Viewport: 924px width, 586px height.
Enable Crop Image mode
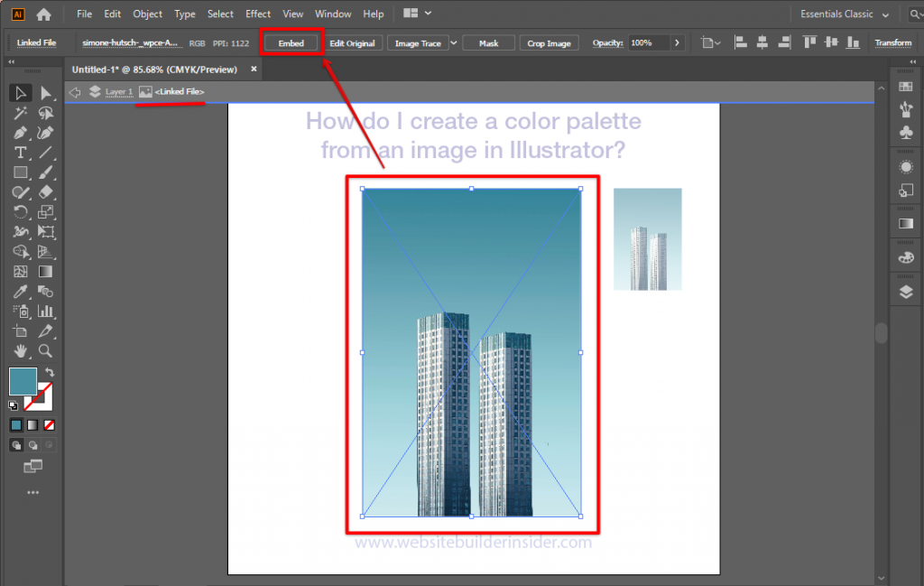coord(549,42)
